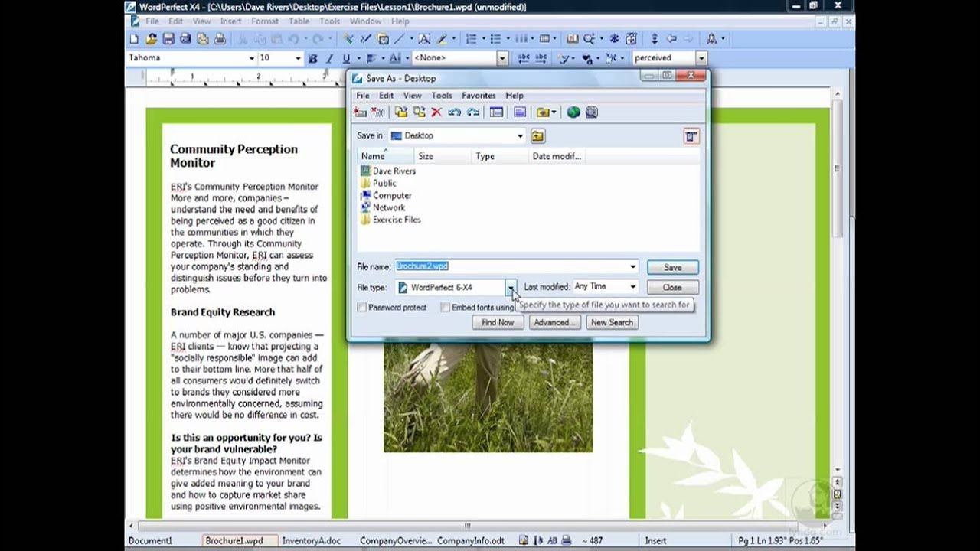Click the Advanced button
Viewport: 980px width, 551px height.
pyautogui.click(x=554, y=323)
